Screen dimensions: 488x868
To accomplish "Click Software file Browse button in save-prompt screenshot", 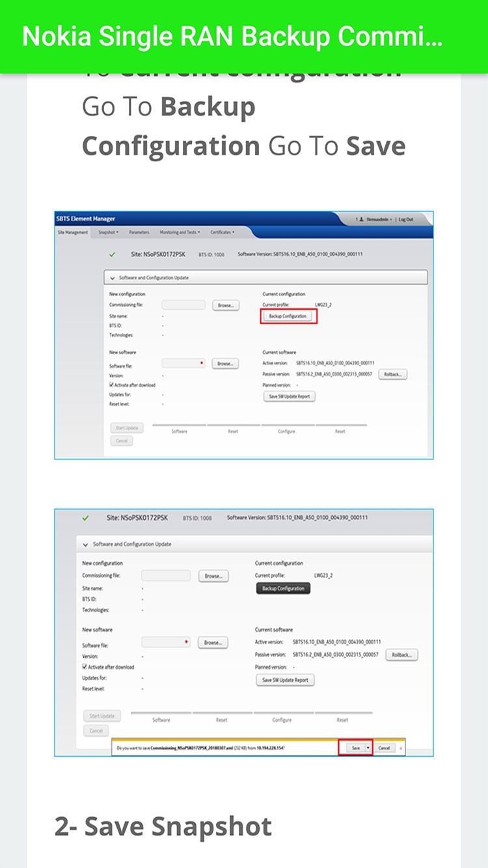I will click(x=213, y=642).
